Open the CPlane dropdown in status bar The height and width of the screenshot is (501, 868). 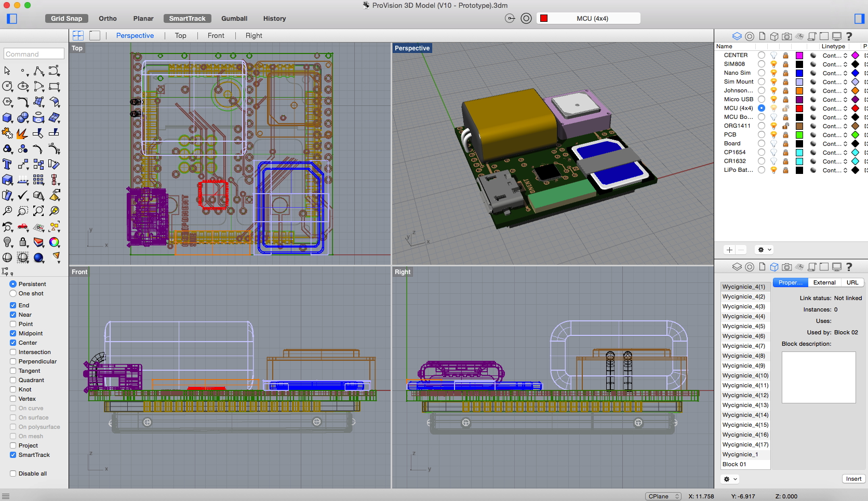[x=663, y=496]
